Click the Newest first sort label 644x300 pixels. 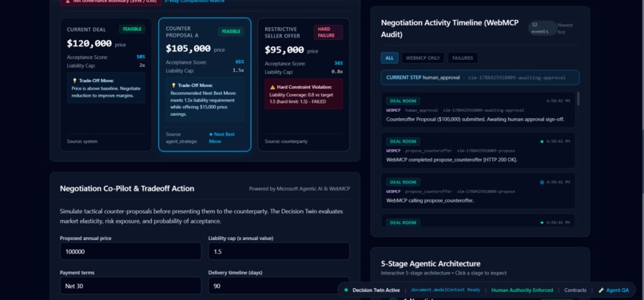[565, 28]
